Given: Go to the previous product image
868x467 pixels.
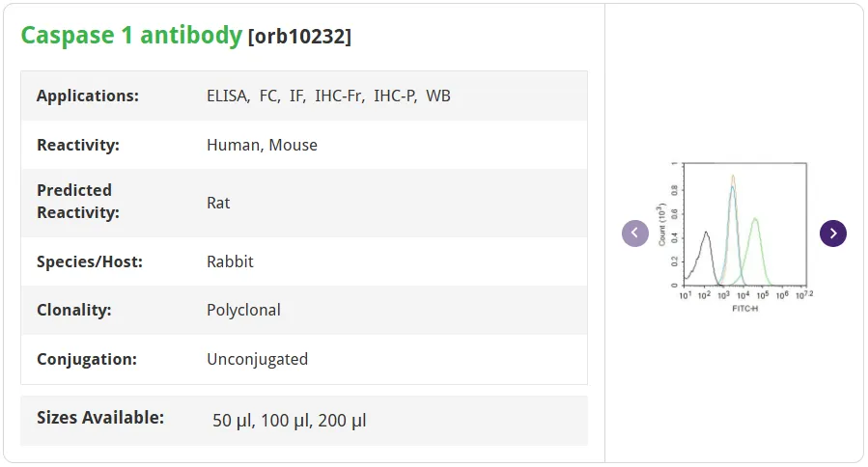Looking at the screenshot, I should click(635, 233).
